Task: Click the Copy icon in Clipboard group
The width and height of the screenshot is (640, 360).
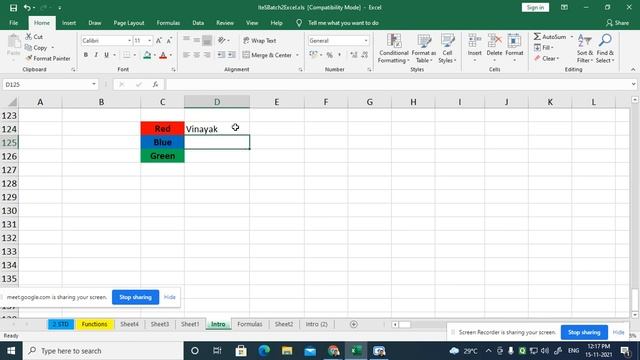Action: point(29,48)
